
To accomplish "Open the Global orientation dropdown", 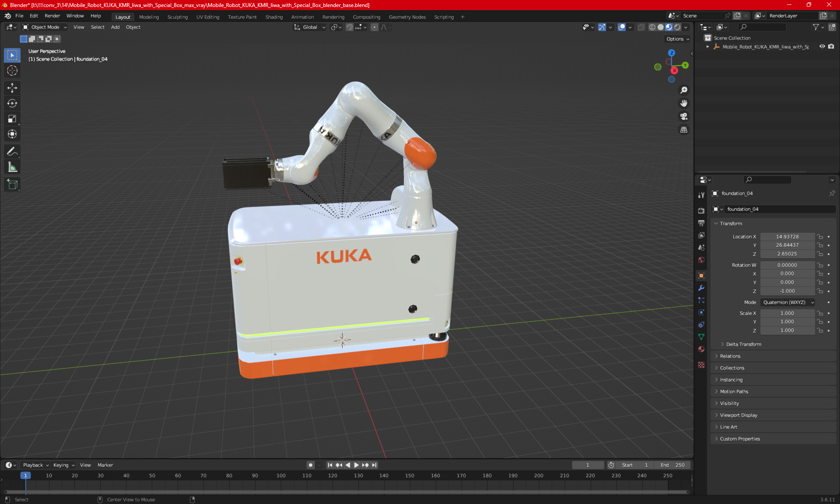I will click(310, 27).
